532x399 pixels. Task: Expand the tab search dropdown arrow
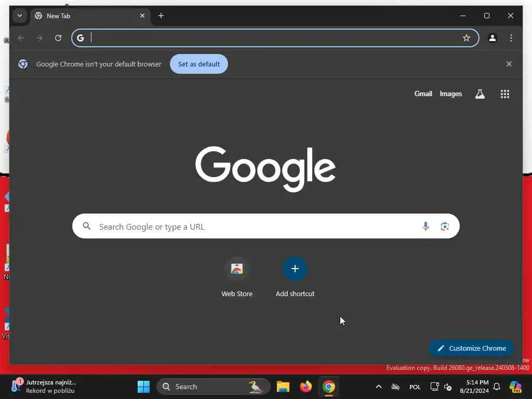20,16
